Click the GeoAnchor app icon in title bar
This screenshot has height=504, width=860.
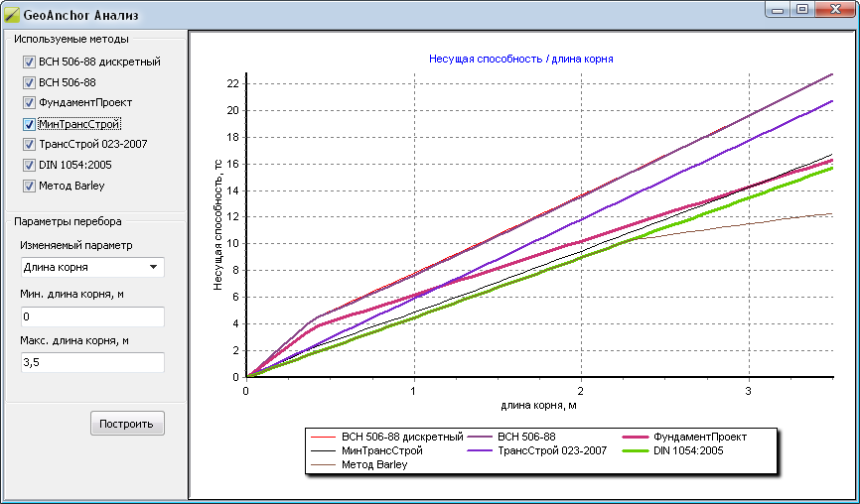point(12,17)
